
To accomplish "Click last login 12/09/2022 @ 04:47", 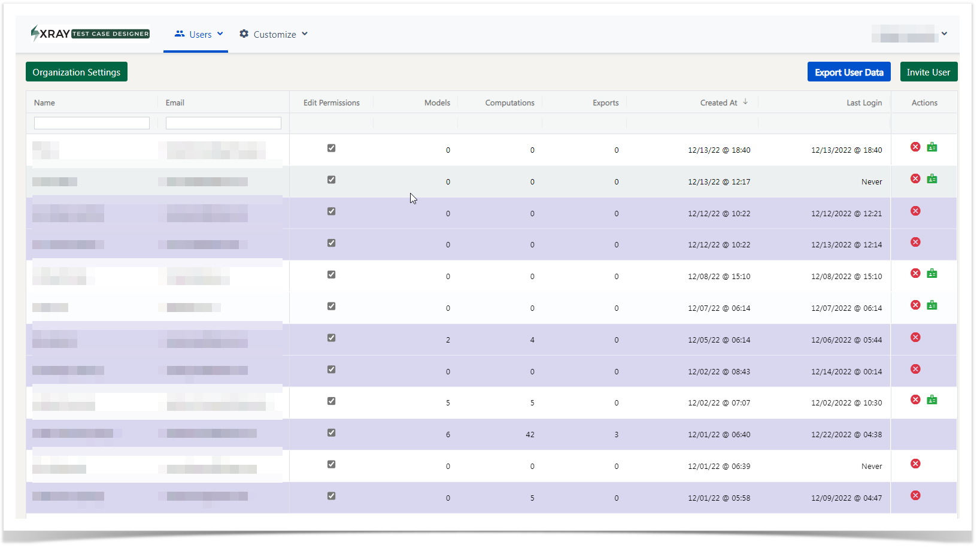I will (846, 498).
